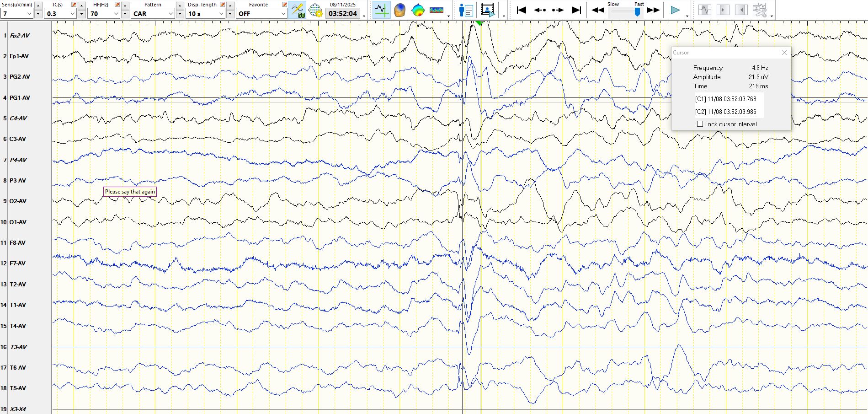The width and height of the screenshot is (868, 414).
Task: Close the Cursor measurement panel
Action: click(784, 53)
